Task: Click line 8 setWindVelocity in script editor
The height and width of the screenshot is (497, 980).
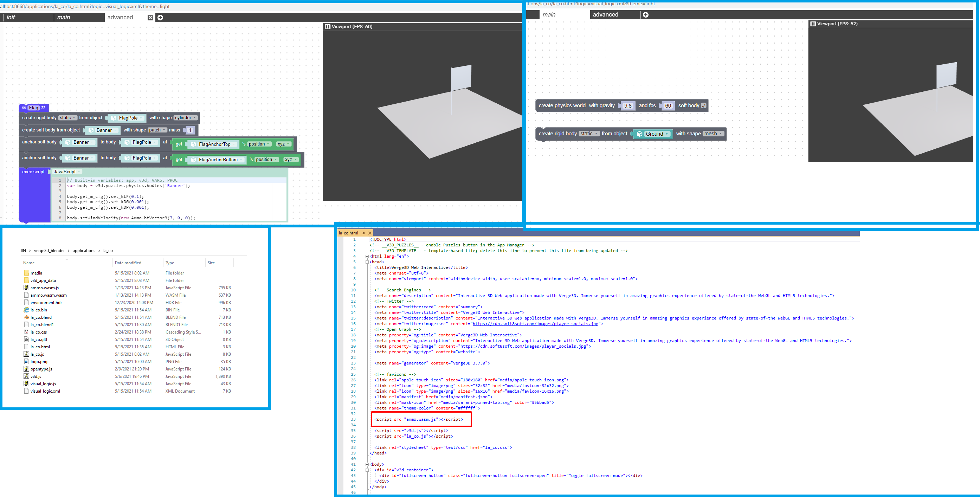Action: [131, 218]
